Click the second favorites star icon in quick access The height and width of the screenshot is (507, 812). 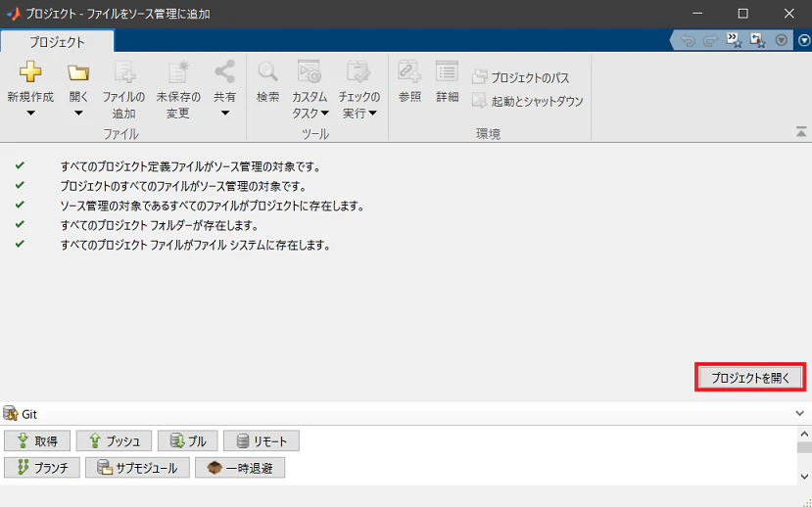757,40
